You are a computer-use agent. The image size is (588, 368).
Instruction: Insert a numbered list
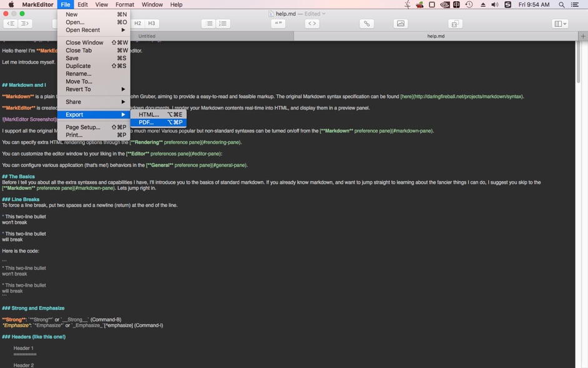tap(223, 24)
